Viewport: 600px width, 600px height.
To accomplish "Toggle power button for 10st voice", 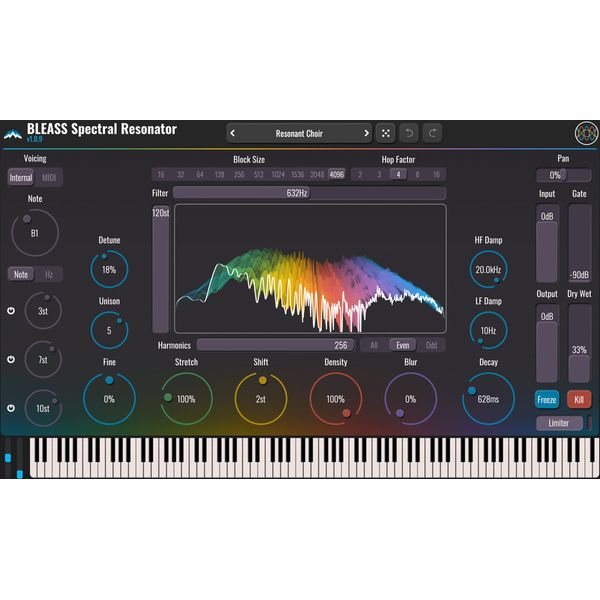I will pyautogui.click(x=11, y=408).
